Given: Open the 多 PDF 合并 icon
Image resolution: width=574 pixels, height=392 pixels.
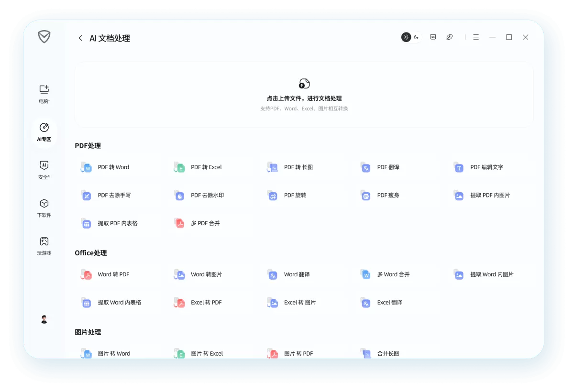Looking at the screenshot, I should pos(179,223).
